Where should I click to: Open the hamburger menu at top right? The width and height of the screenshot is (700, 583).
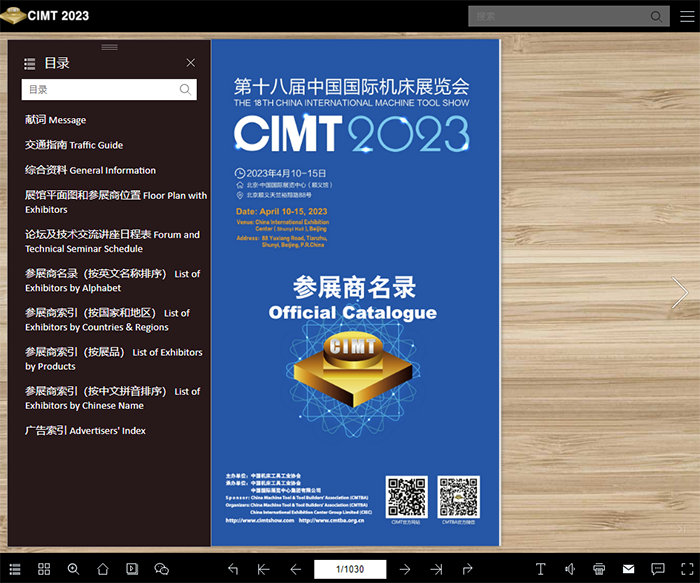pos(687,17)
